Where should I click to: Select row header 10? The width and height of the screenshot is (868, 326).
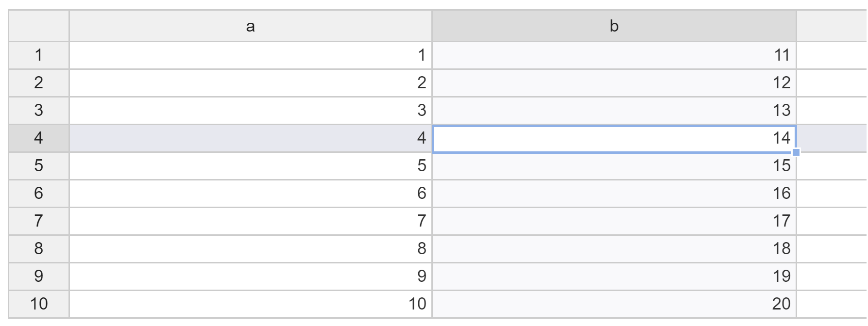(x=39, y=304)
